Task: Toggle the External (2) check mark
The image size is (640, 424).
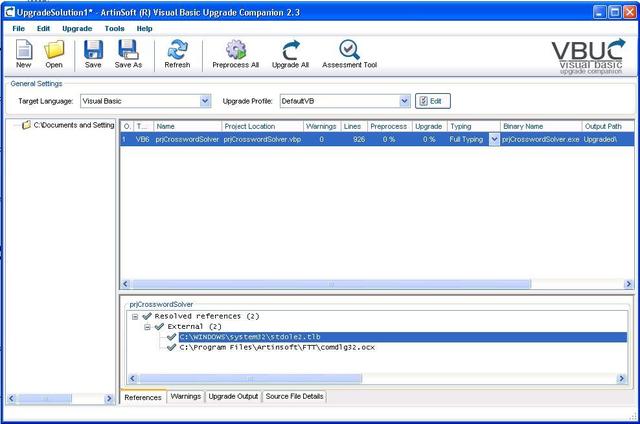Action: (x=159, y=326)
